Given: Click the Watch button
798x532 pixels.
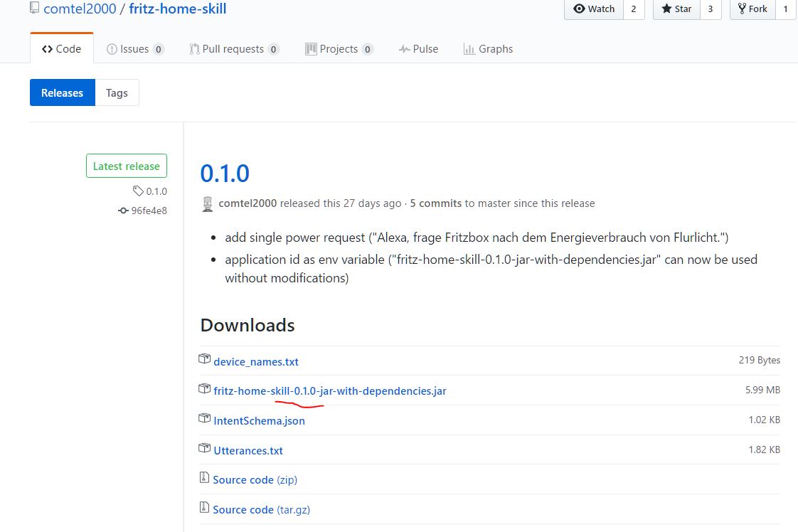Looking at the screenshot, I should 594,9.
